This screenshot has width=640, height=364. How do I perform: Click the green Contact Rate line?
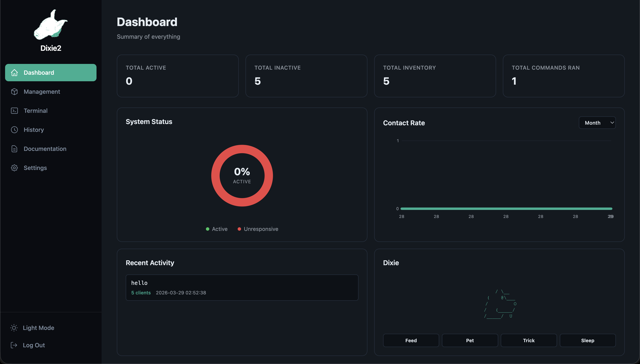pyautogui.click(x=506, y=208)
